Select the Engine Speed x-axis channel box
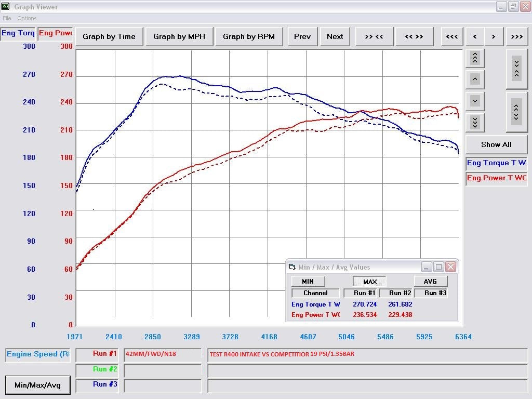Viewport: 532px width, 399px height. pyautogui.click(x=38, y=354)
